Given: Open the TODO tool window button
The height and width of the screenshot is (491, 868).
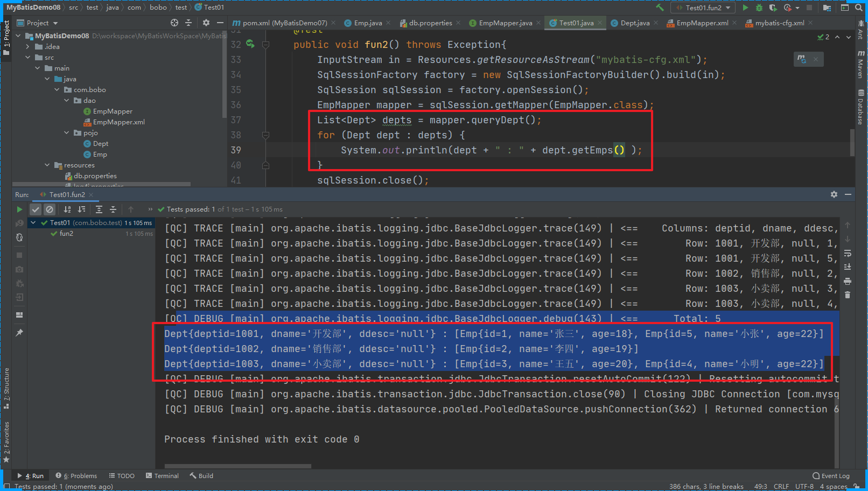Looking at the screenshot, I should point(122,476).
